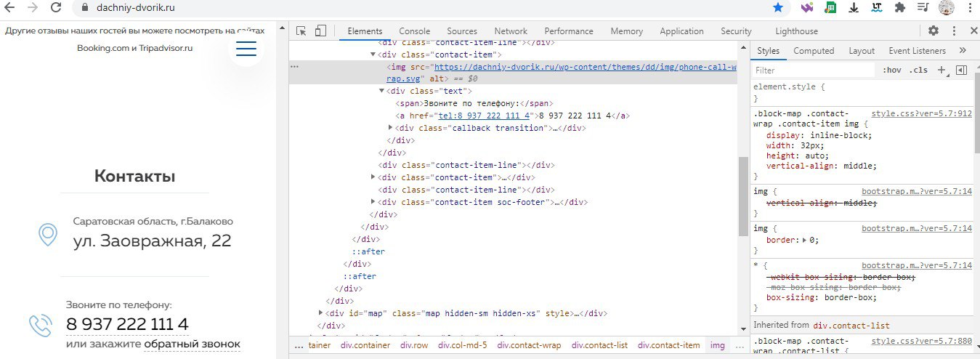Screen dimensions: 980x359
Task: Select div.col-md-5 in breadcrumb
Action: (x=463, y=345)
